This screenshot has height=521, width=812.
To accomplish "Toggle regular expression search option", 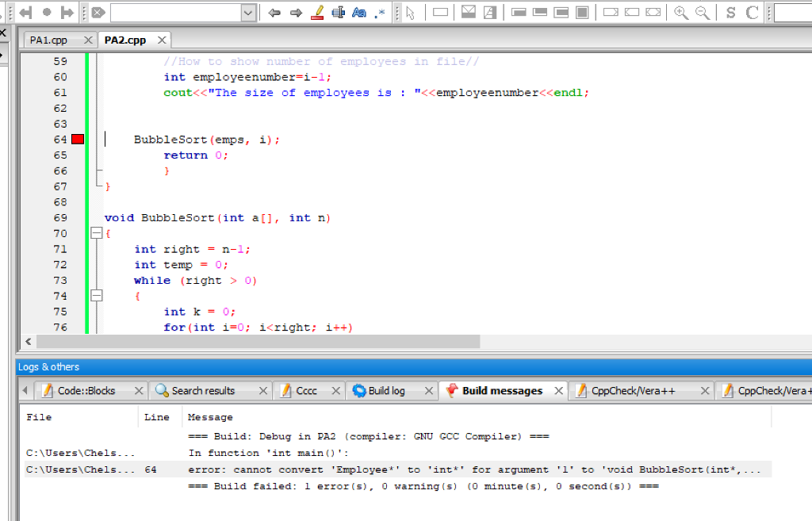I will 380,13.
